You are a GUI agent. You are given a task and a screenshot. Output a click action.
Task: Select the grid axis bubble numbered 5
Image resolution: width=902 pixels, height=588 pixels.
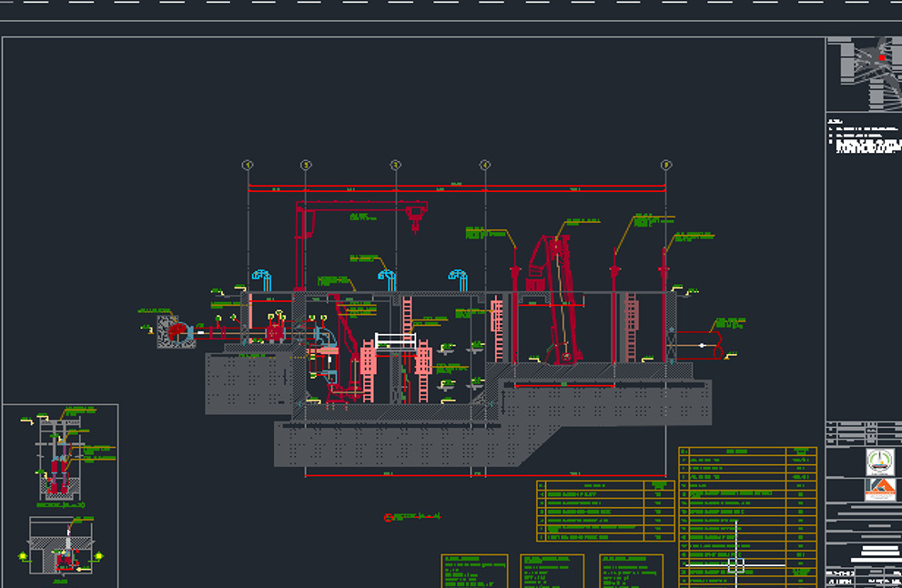click(x=666, y=165)
